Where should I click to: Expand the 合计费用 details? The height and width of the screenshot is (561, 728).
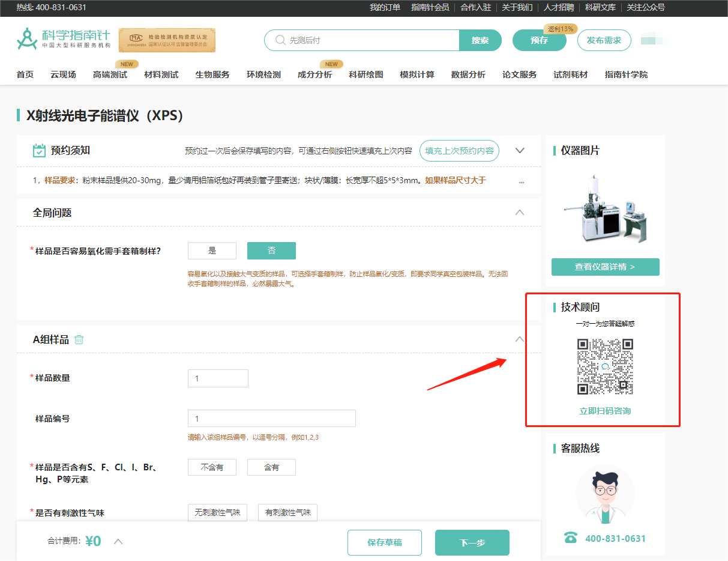118,541
